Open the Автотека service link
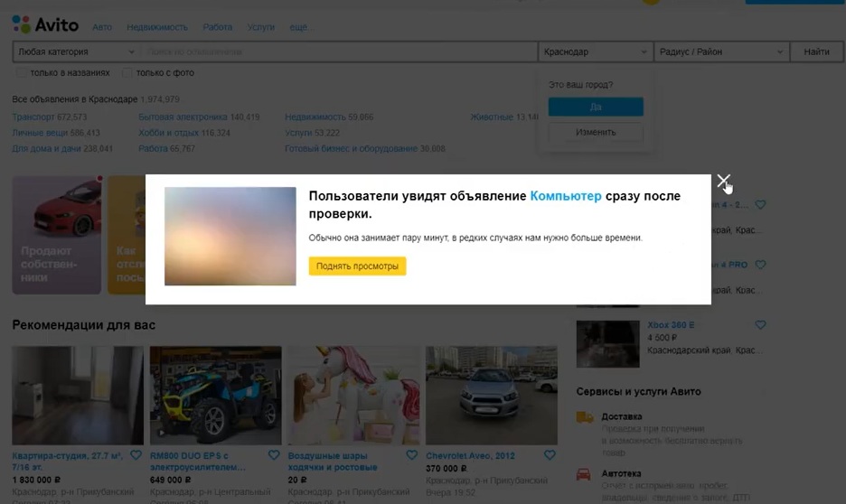The image size is (846, 504). click(621, 474)
